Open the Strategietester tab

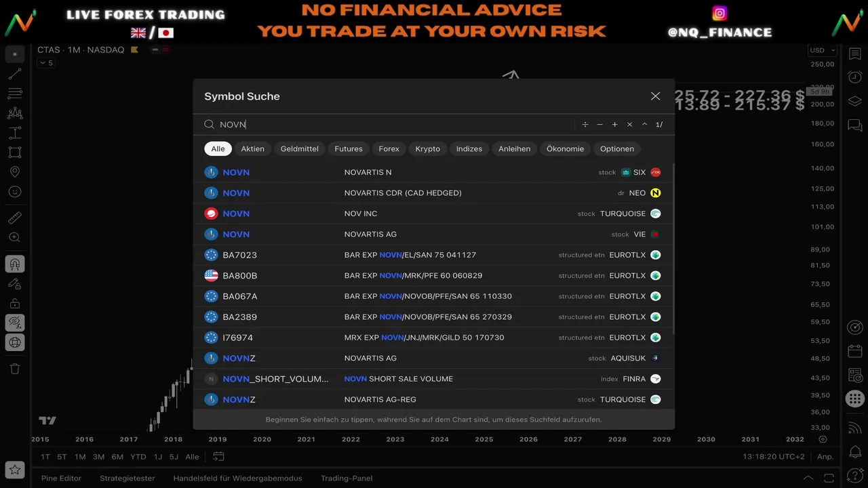pos(127,479)
